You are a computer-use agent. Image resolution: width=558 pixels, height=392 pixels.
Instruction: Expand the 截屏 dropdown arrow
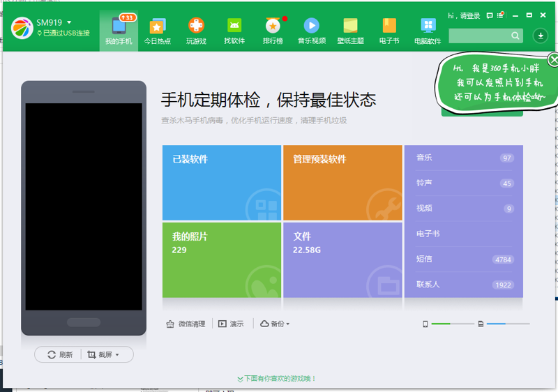(117, 355)
